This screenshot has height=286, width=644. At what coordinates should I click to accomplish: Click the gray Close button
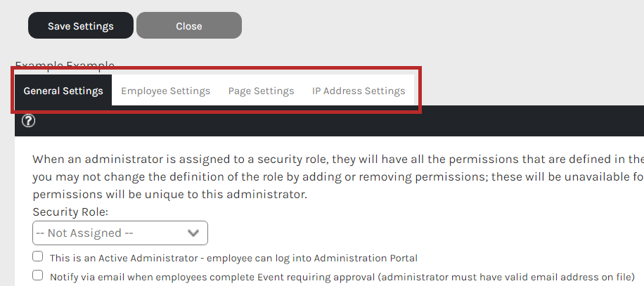coord(189,25)
